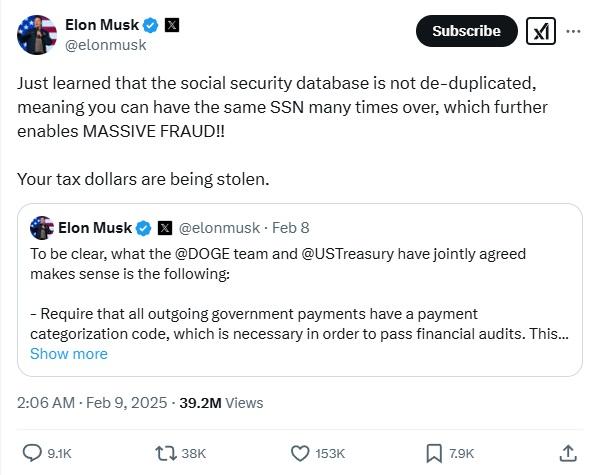The width and height of the screenshot is (597, 475).
Task: Open the share upload icon
Action: coord(568,453)
